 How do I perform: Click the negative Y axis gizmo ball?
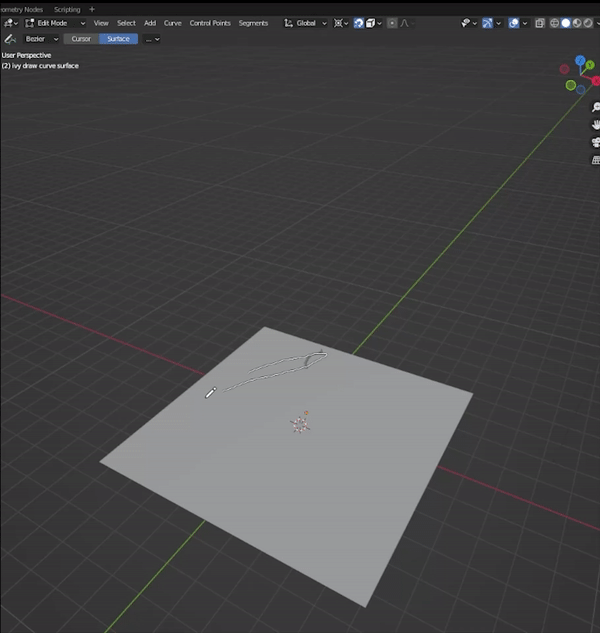coord(571,85)
